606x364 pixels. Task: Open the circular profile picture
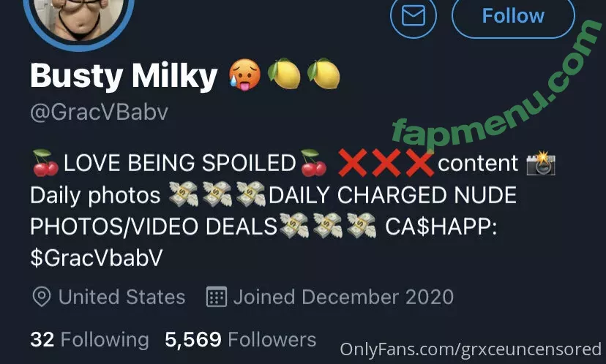pyautogui.click(x=79, y=19)
